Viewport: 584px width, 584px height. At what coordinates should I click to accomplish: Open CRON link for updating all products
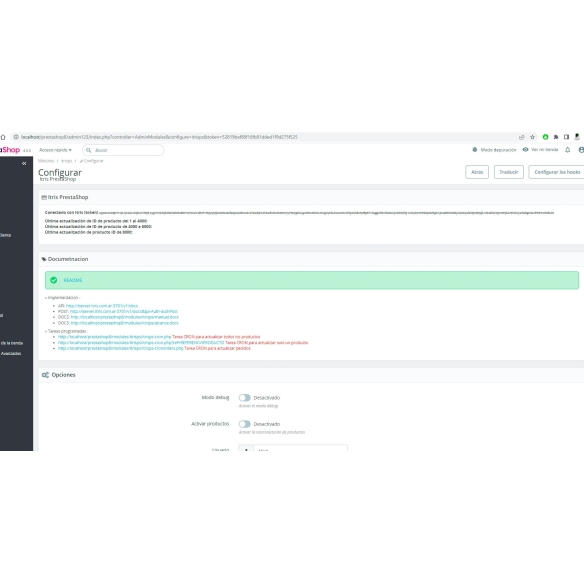click(x=114, y=337)
